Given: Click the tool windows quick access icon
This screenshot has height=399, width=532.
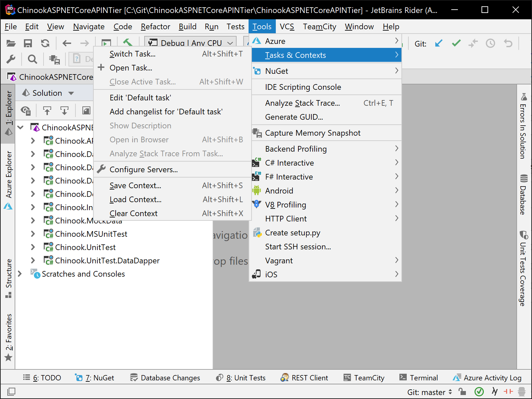Looking at the screenshot, I should (11, 392).
